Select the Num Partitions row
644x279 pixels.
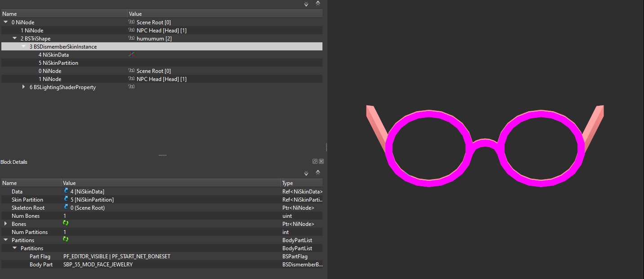click(x=162, y=232)
